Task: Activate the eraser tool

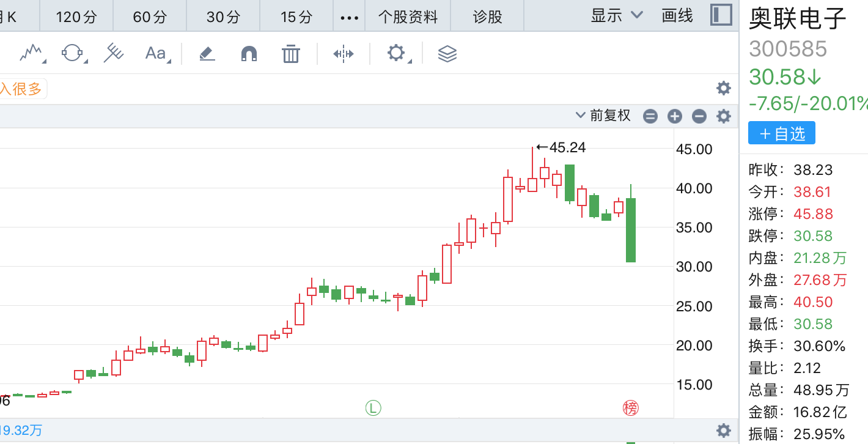Action: pyautogui.click(x=207, y=54)
